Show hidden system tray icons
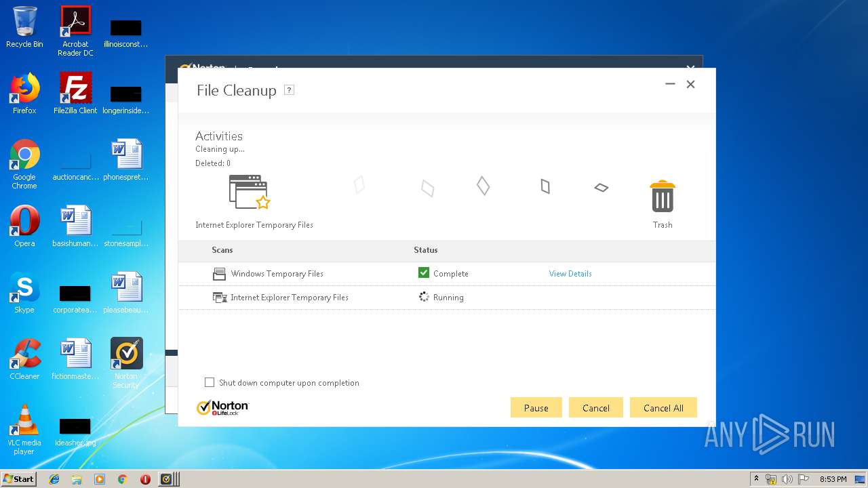The width and height of the screenshot is (868, 488). coord(757,479)
